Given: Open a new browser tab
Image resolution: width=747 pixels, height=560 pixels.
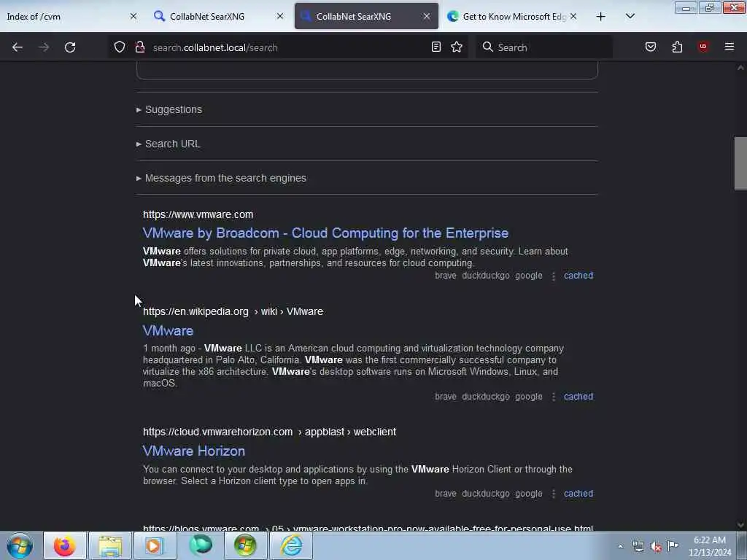Looking at the screenshot, I should (601, 17).
